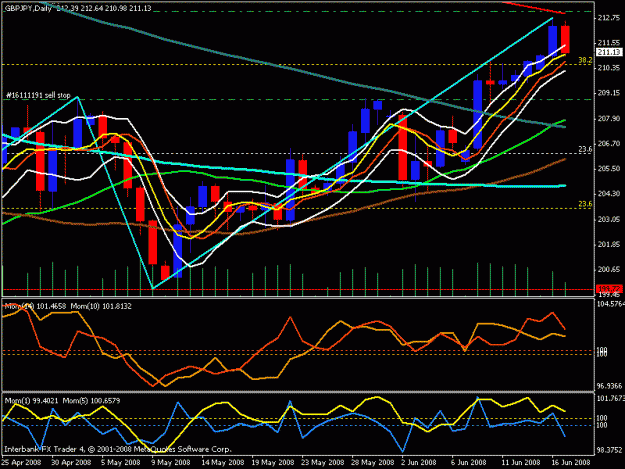The width and height of the screenshot is (625, 469).
Task: Click the Interbank FX Trader 4 copyright text
Action: pos(118,449)
